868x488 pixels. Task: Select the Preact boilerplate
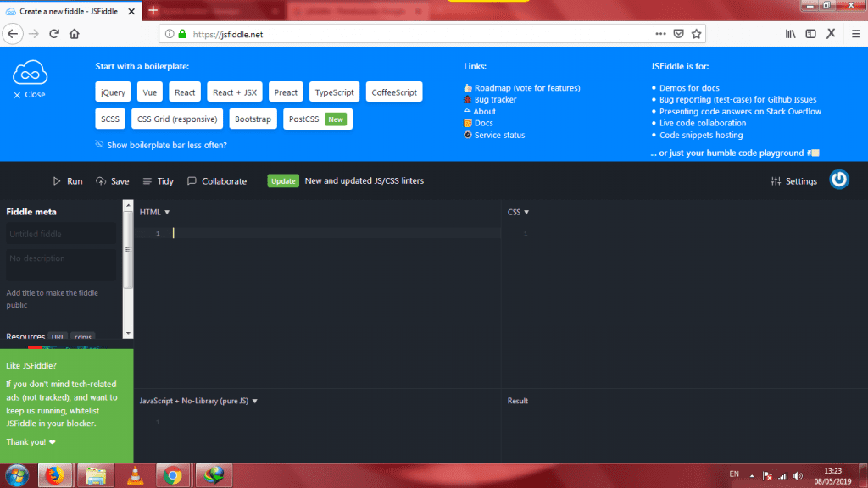click(286, 92)
